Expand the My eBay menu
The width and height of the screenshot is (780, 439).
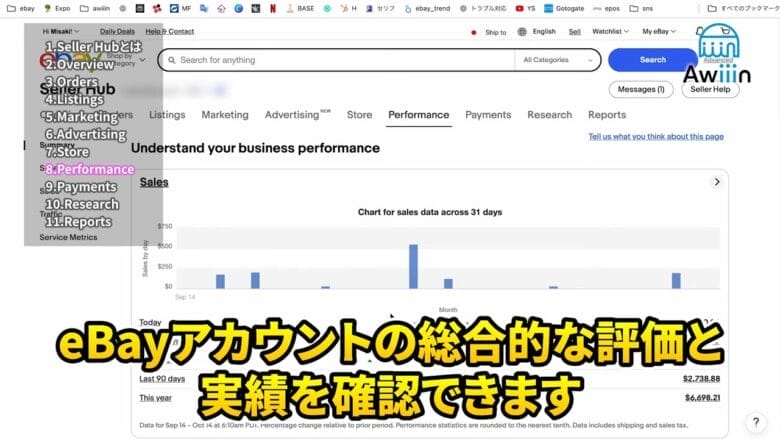tap(661, 32)
